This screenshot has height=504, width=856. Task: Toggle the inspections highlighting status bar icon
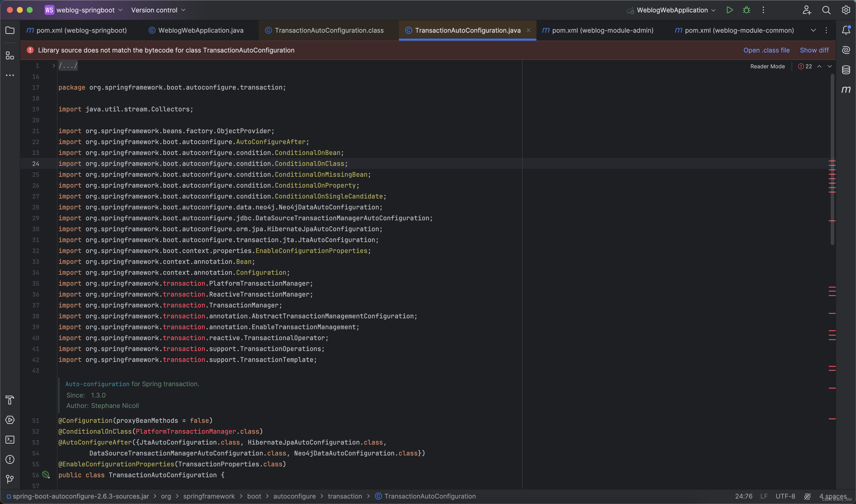point(807,496)
